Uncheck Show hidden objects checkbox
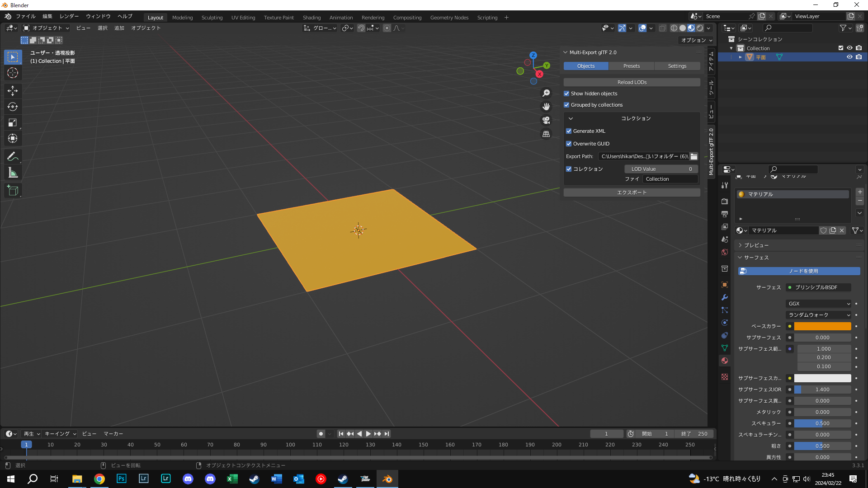The image size is (868, 488). click(x=566, y=94)
